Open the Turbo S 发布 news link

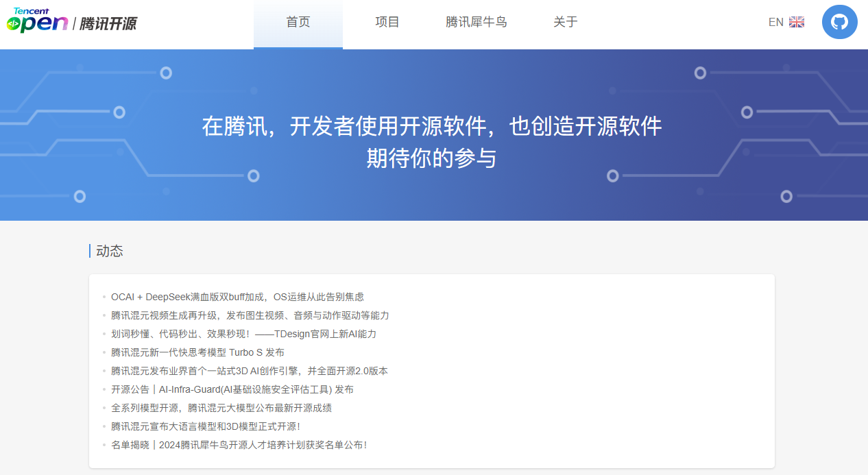coord(197,352)
